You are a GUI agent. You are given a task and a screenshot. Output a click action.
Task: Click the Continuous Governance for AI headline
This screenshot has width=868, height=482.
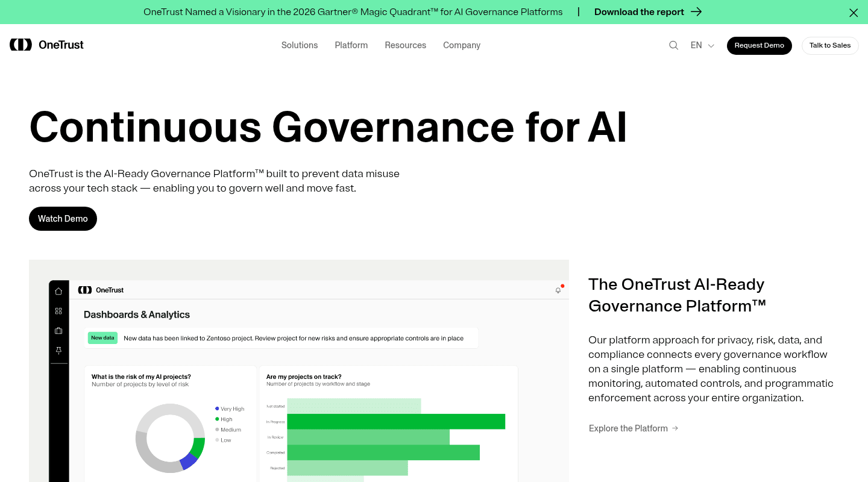(328, 127)
